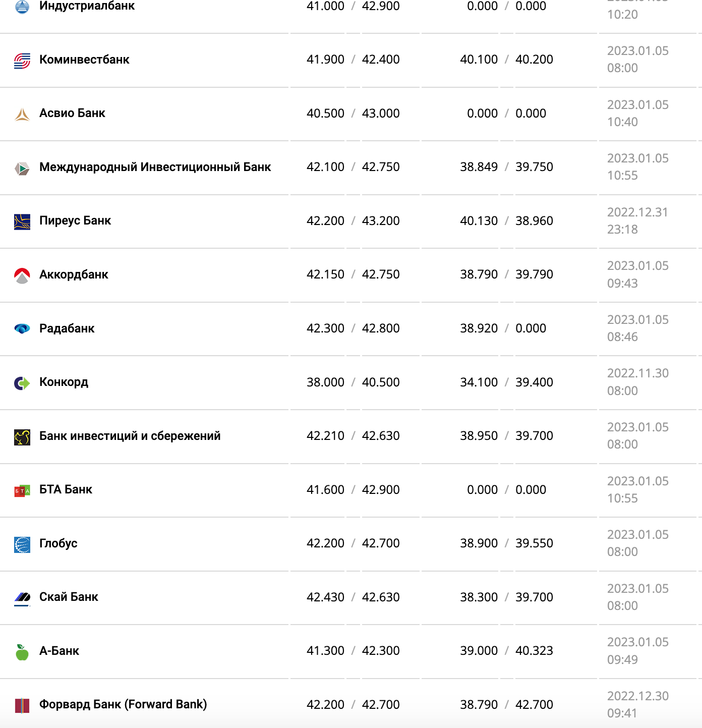This screenshot has height=728, width=702.
Task: Click the Коминвестбанк logo icon
Action: click(x=22, y=61)
